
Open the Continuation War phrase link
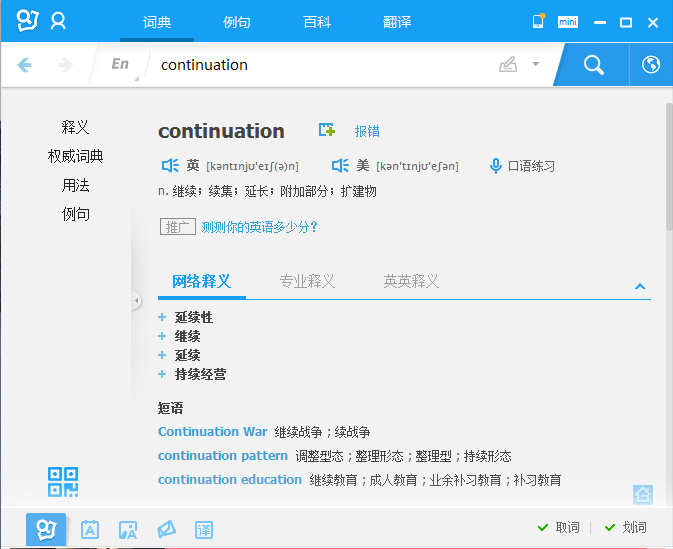(x=212, y=431)
